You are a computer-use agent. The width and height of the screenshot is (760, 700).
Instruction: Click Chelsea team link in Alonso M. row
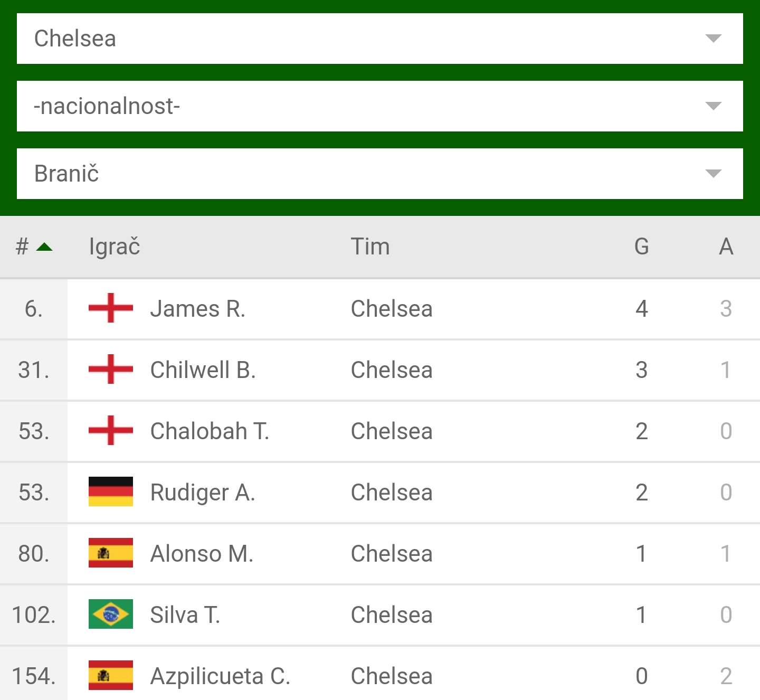tap(392, 554)
